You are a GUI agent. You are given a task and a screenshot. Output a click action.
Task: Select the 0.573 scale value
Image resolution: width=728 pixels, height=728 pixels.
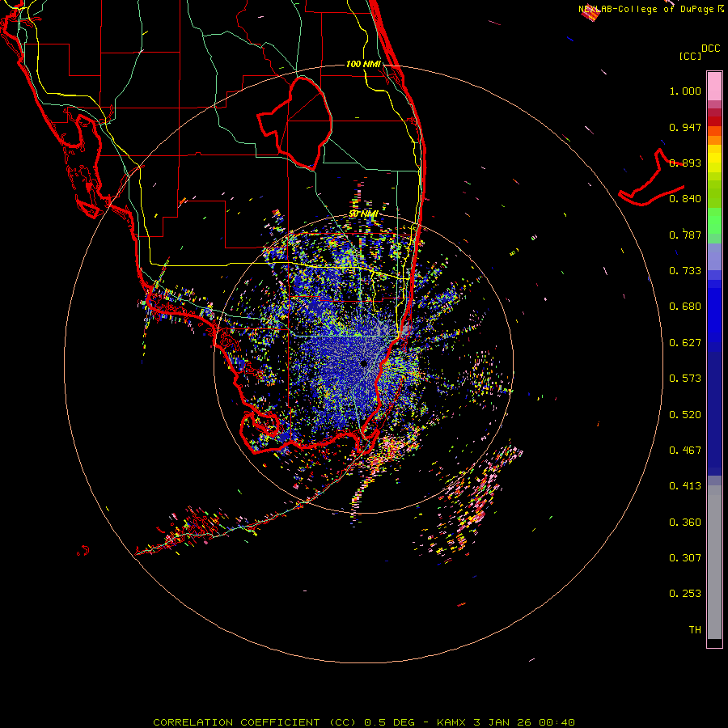(685, 379)
